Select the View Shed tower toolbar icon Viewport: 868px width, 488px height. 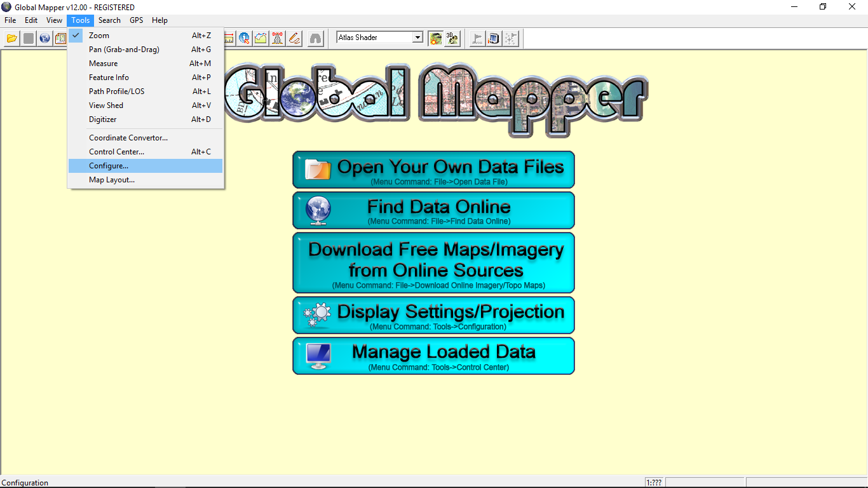click(278, 38)
